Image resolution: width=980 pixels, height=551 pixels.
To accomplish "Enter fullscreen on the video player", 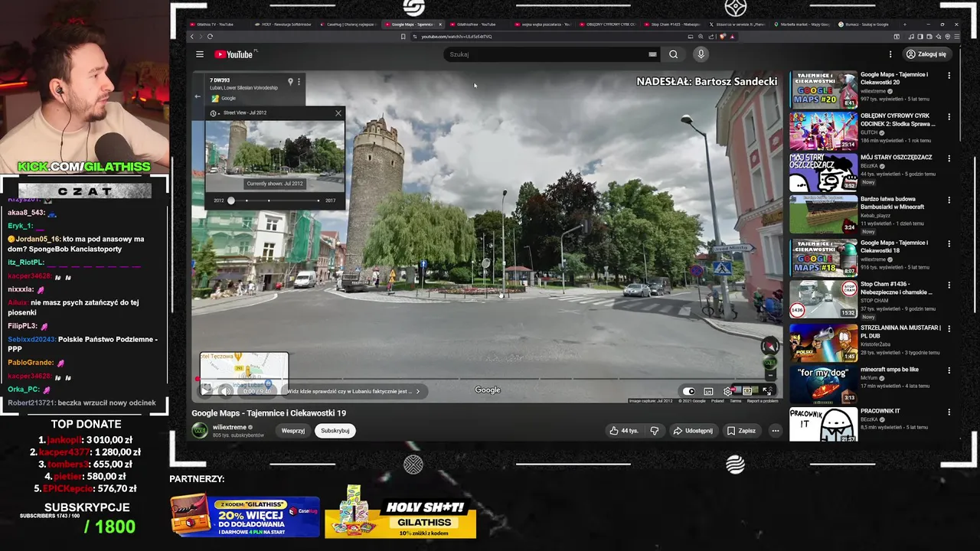I will (x=767, y=391).
